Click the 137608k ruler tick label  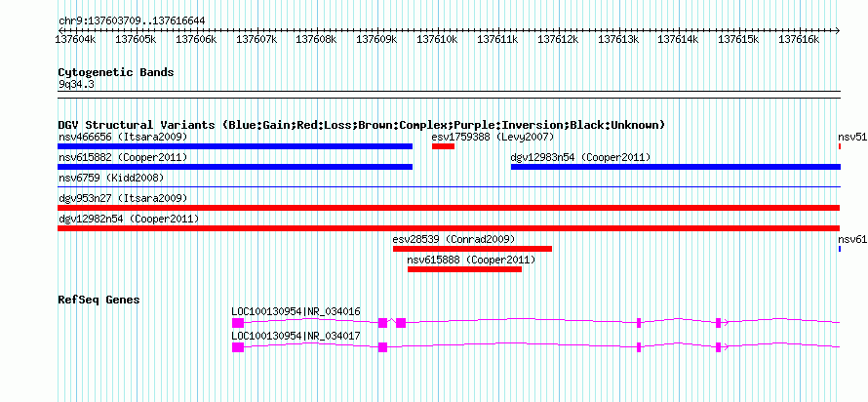click(x=317, y=39)
